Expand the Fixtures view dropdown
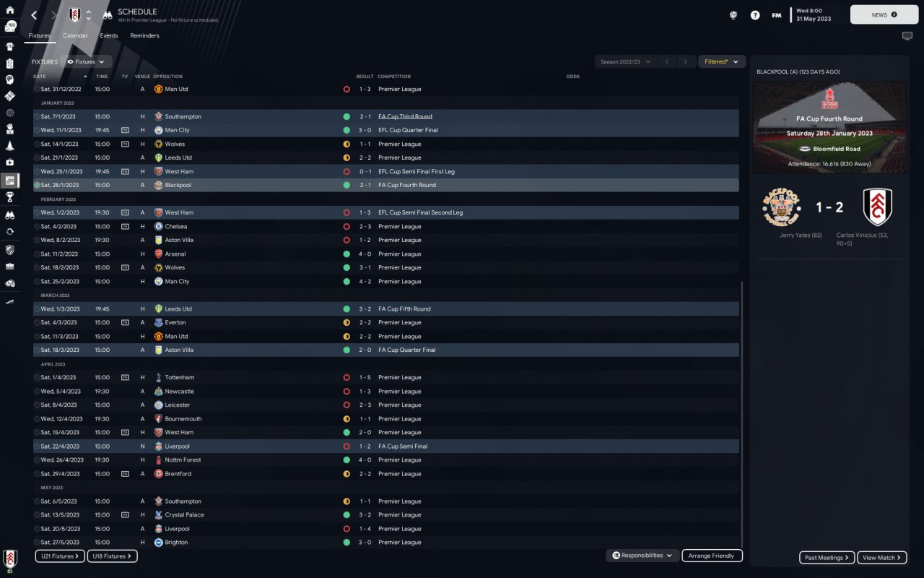 [x=87, y=62]
